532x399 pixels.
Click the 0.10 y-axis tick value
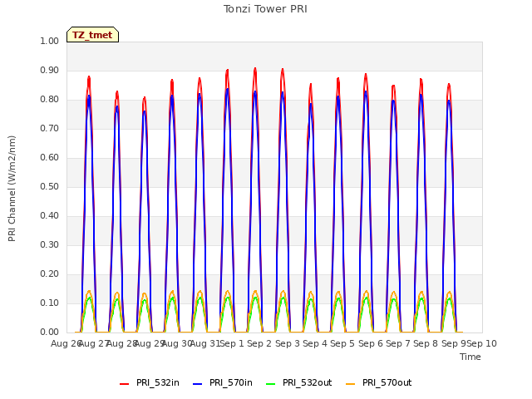50,303
